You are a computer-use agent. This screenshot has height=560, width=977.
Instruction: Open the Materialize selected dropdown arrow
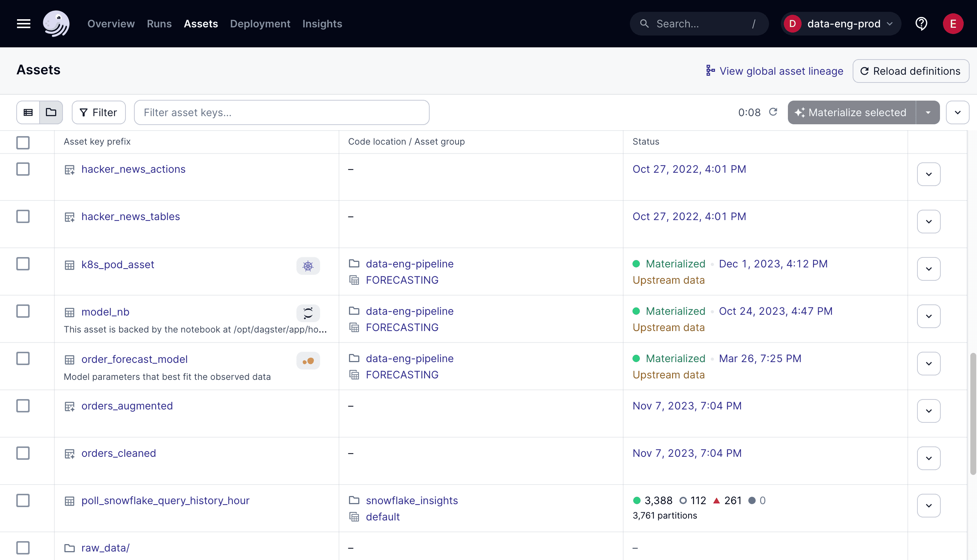[x=928, y=112]
